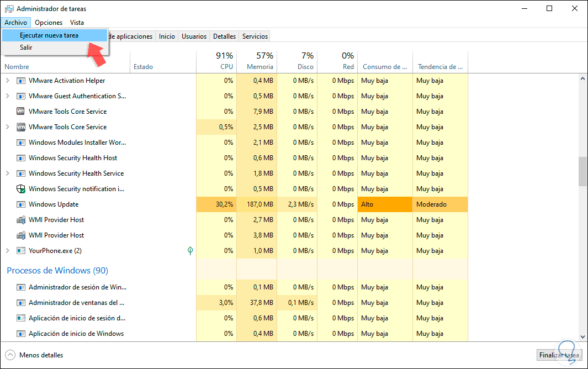The image size is (588, 369).
Task: Open the Opciones menu
Action: coord(49,23)
